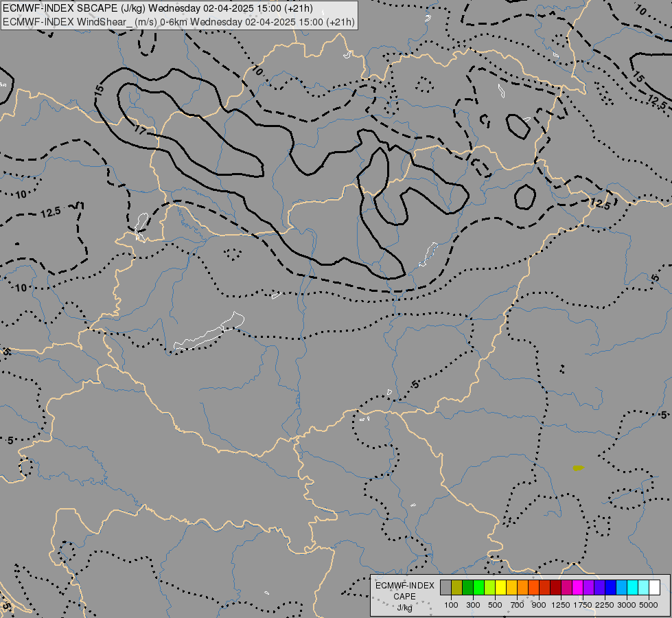The image size is (672, 618).
Task: Click the bright magenta legend swatch
Action: pyautogui.click(x=577, y=587)
